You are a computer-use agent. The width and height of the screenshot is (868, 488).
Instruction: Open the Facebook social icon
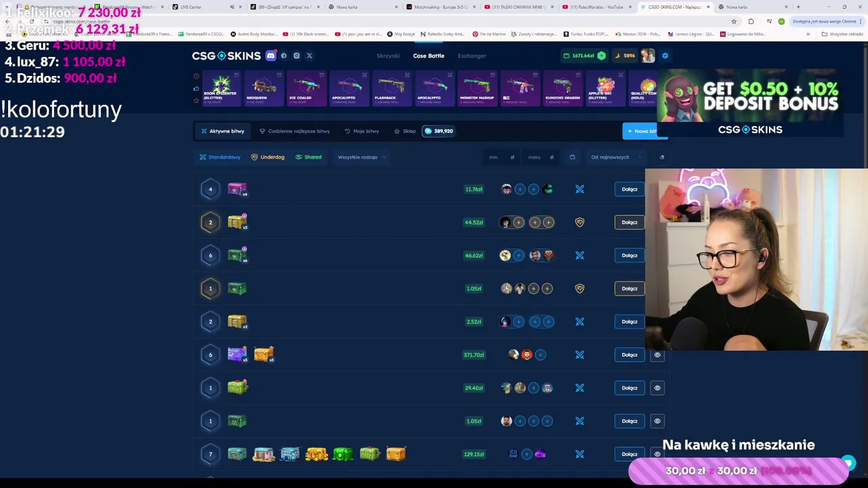tap(283, 56)
